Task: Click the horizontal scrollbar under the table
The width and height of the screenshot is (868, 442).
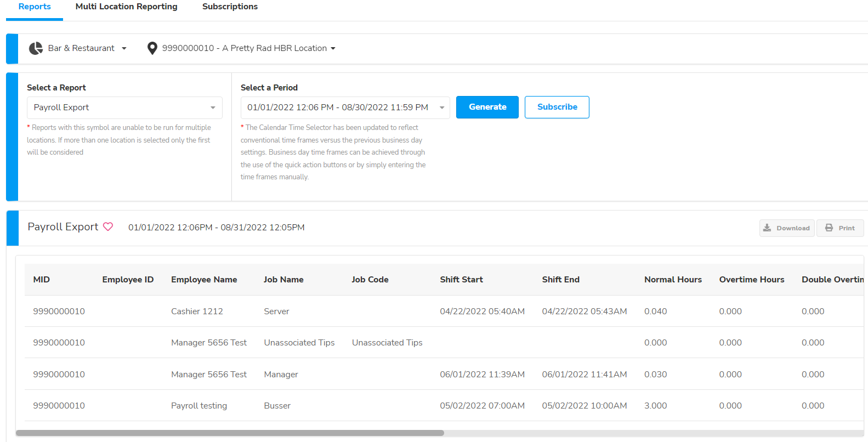Action: 230,433
